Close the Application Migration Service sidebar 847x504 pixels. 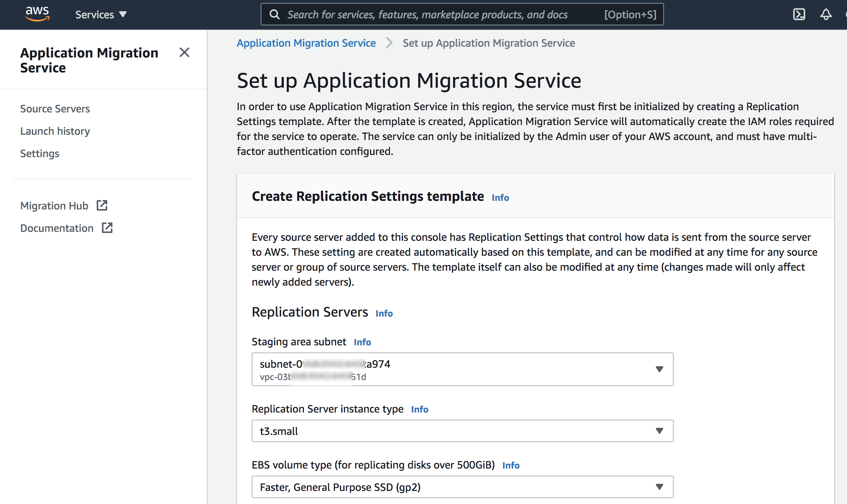point(184,52)
